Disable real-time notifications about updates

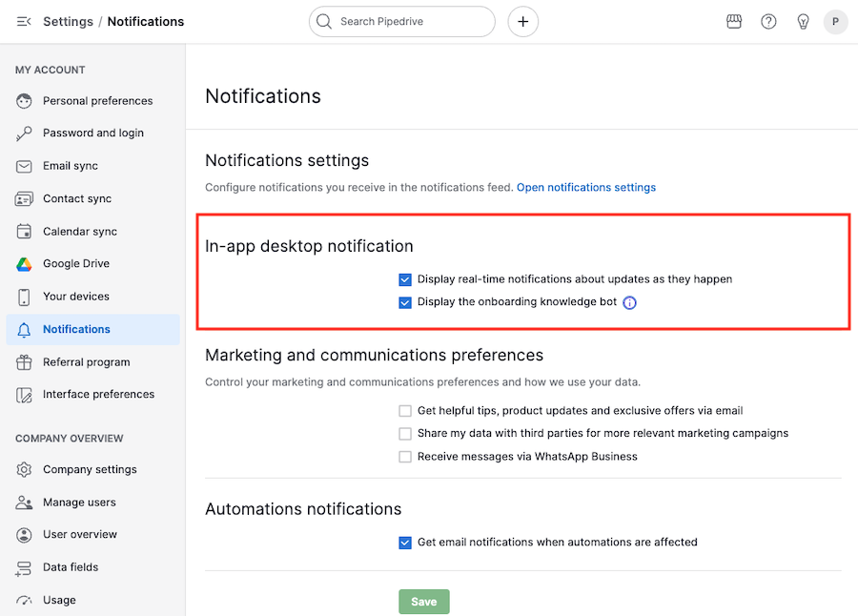405,279
